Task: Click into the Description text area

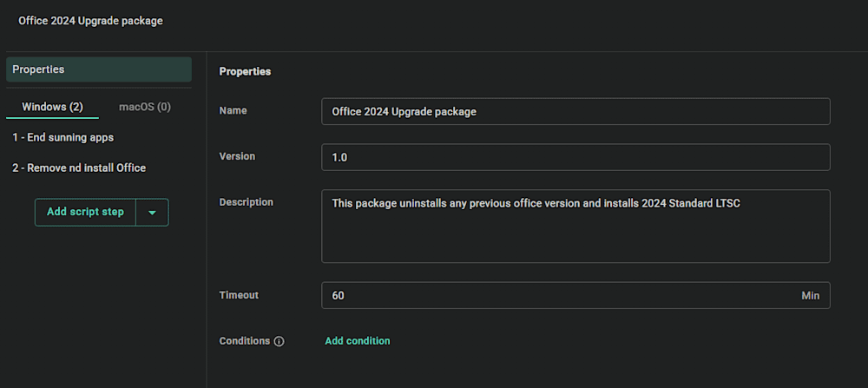Action: 575,226
